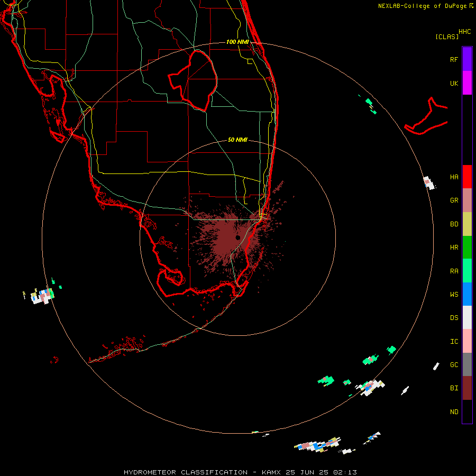Screen dimensions: 476x476
Task: Click the NEXLAB-College of DuPage credit text
Action: (422, 6)
